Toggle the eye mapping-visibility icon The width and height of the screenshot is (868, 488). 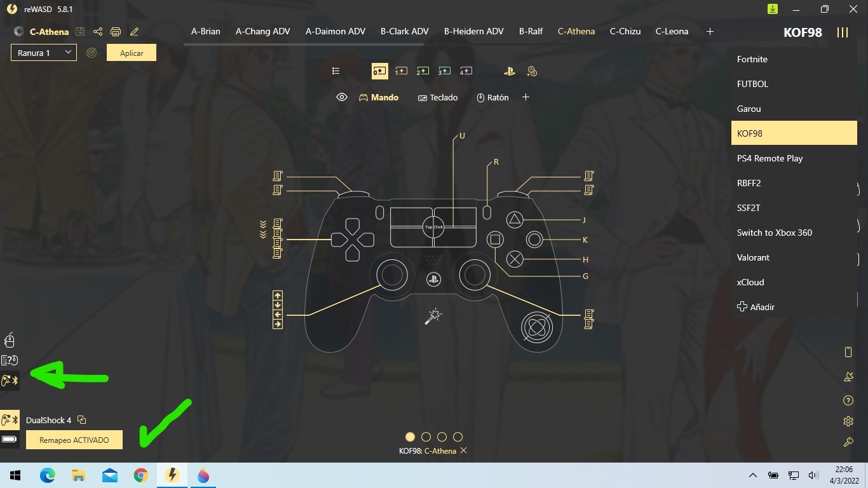click(x=342, y=97)
